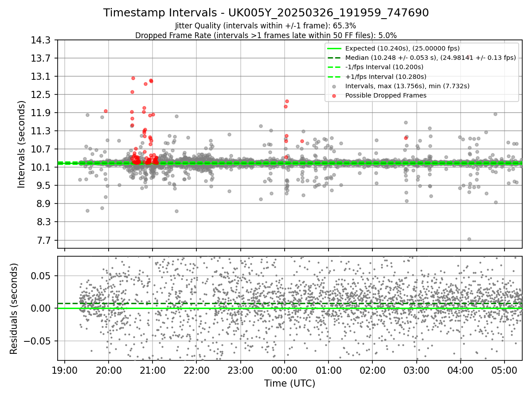Click the plot title 'Timestamp Intervals - UK005Y_20250326_191959_747690'

(266, 13)
